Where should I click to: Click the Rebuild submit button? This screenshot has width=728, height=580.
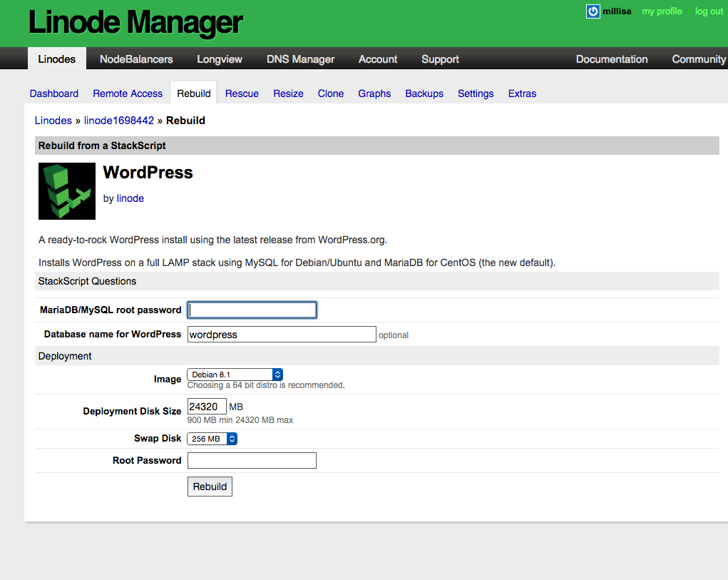click(210, 487)
